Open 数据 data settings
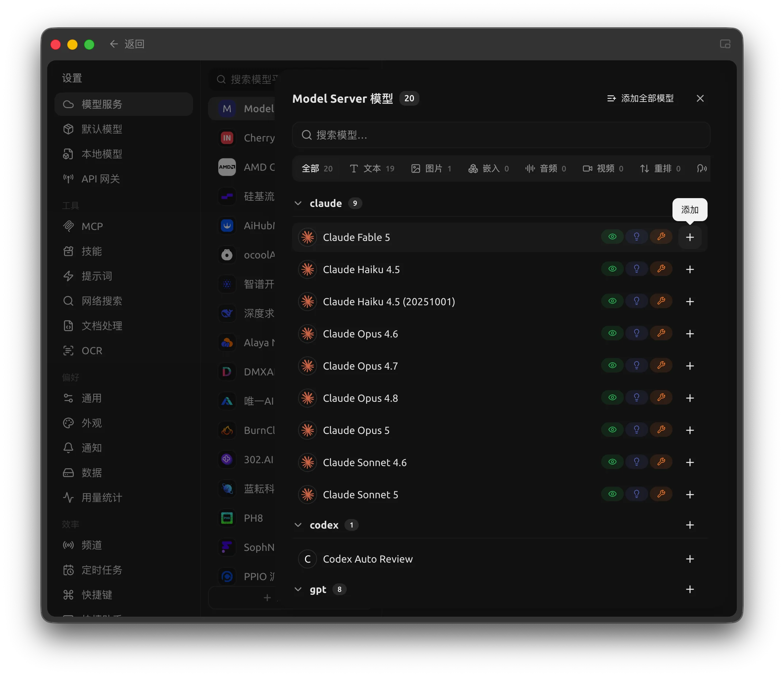 pyautogui.click(x=124, y=473)
